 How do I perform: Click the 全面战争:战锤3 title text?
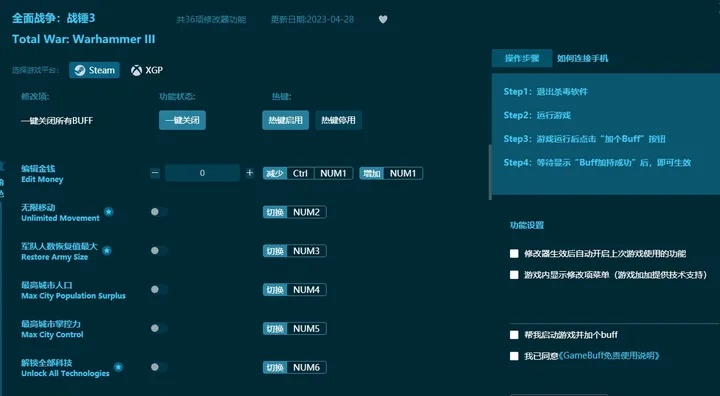pyautogui.click(x=53, y=18)
